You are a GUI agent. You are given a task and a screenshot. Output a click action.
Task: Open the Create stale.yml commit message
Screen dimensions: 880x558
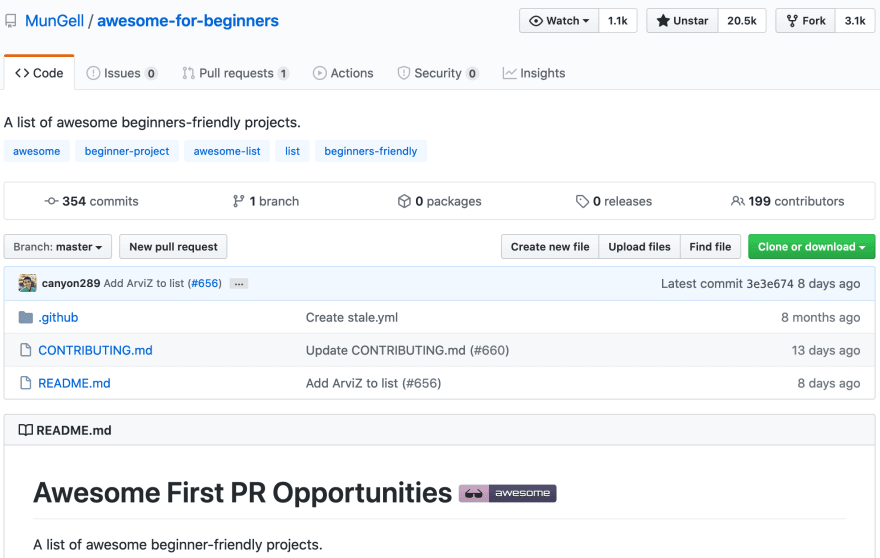point(352,318)
